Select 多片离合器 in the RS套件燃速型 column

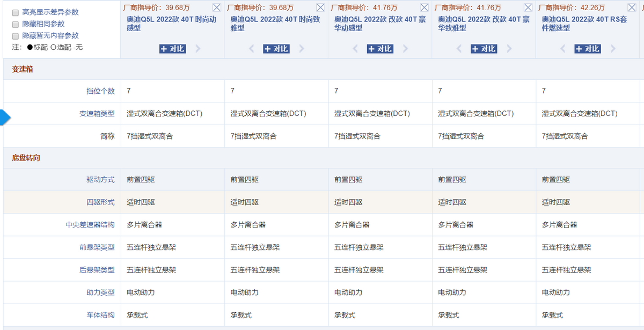click(559, 225)
